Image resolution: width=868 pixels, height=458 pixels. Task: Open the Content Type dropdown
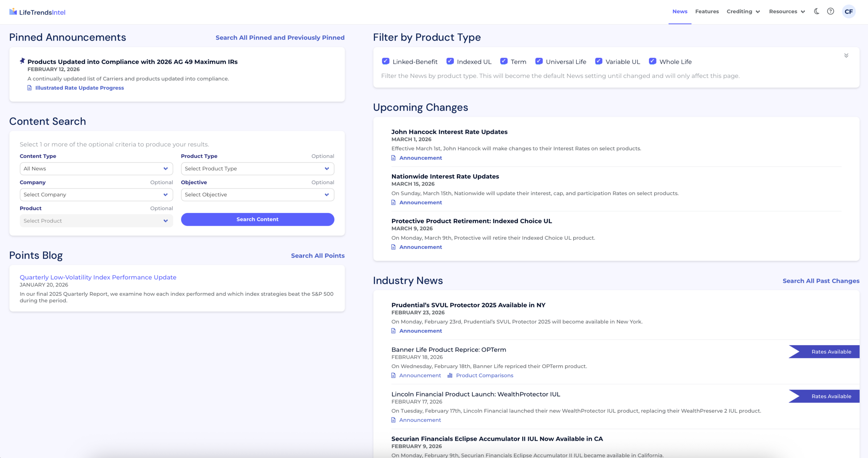(96, 168)
